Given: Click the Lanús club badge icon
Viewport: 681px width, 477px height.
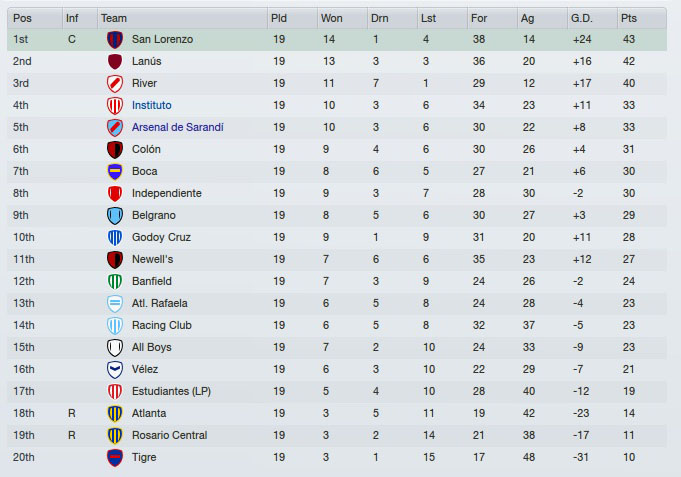Looking at the screenshot, I should click(114, 62).
